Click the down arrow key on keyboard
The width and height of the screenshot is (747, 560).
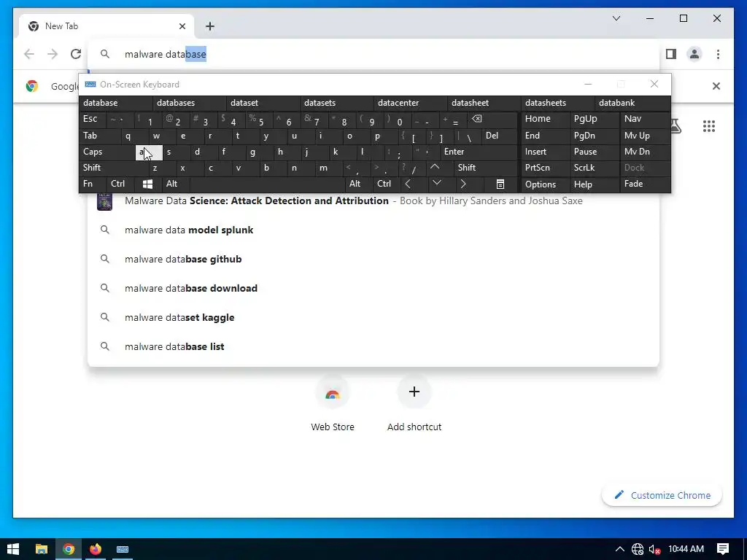pos(436,184)
